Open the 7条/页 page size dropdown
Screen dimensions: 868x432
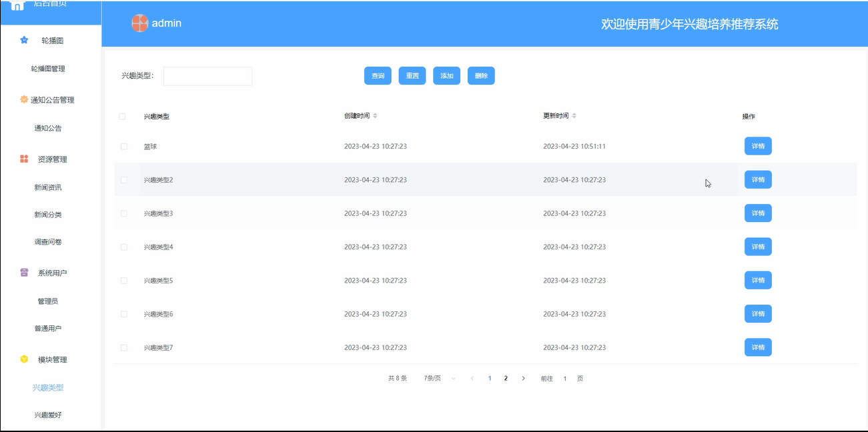click(x=440, y=378)
